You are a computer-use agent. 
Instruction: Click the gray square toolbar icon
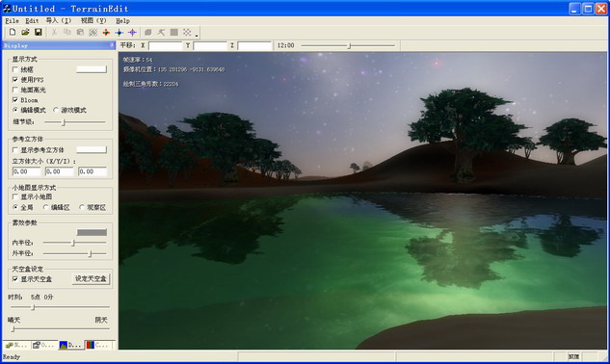pyautogui.click(x=174, y=33)
